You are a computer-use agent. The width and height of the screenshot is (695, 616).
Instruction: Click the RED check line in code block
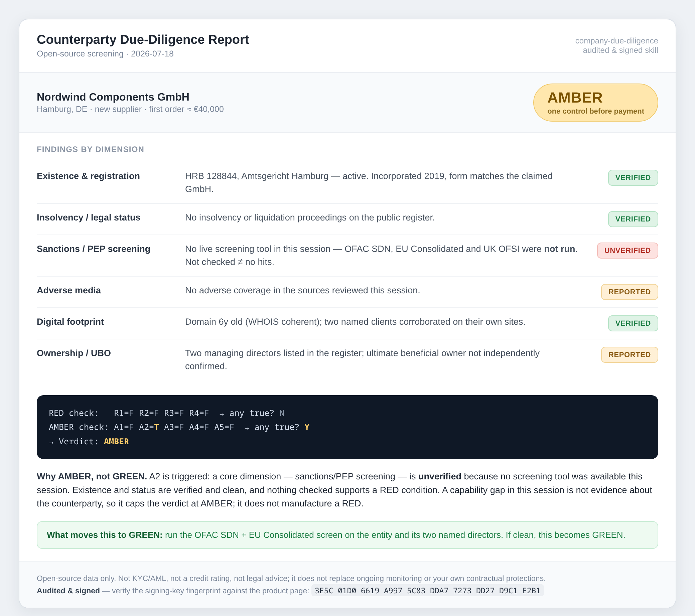tap(167, 413)
